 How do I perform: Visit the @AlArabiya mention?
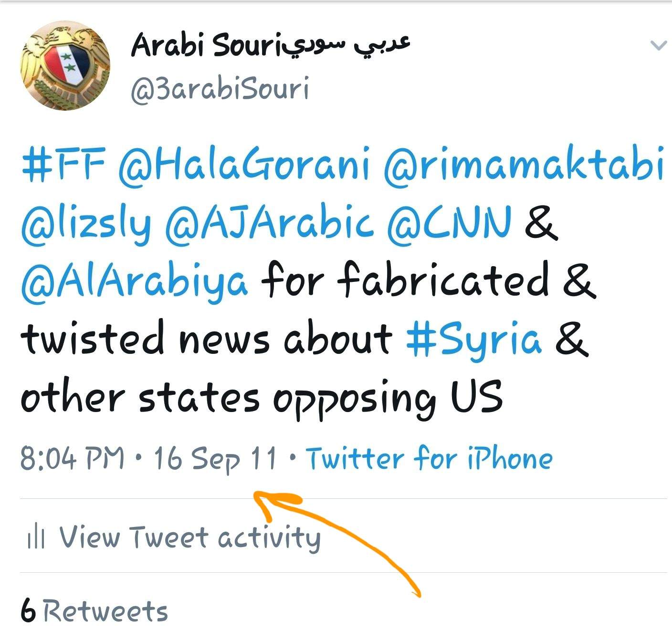135,280
